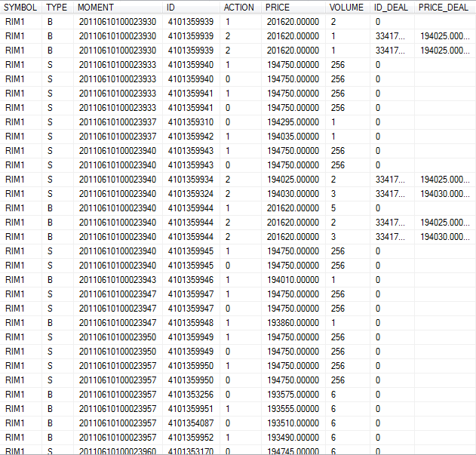Sort by the TYPE column header
This screenshot has width=476, height=455.
pyautogui.click(x=56, y=7)
